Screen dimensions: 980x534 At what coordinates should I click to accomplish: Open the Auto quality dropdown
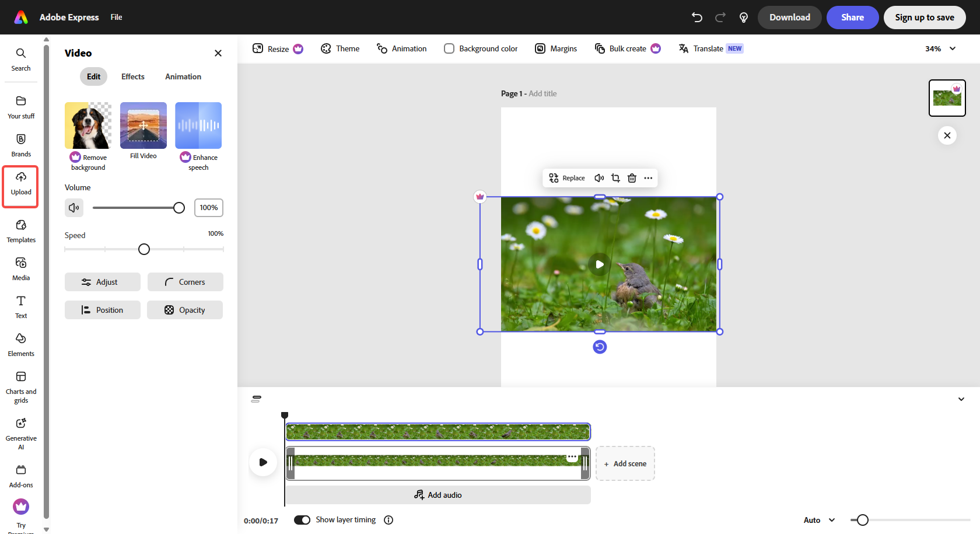tap(818, 519)
